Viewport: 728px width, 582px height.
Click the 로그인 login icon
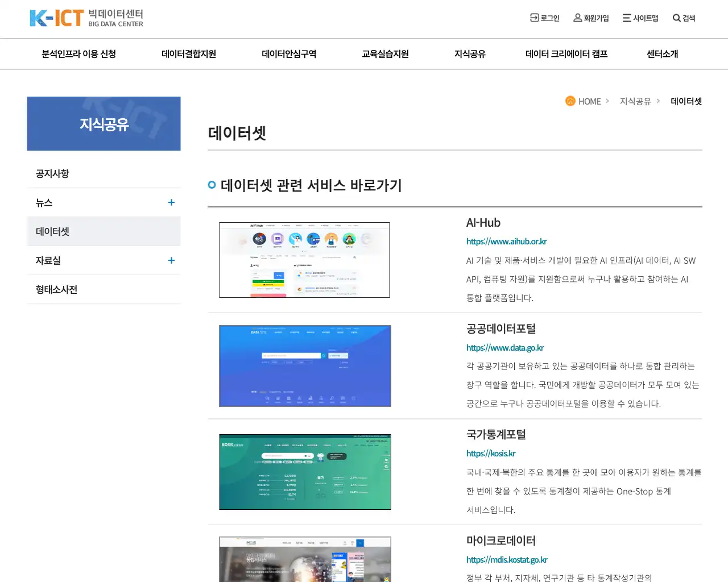535,18
